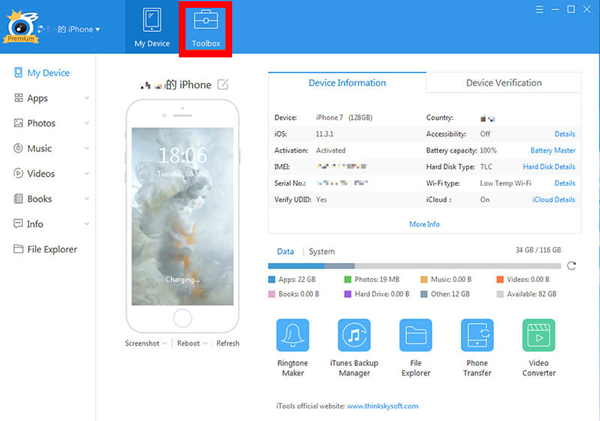Screen dimensions: 600x421
Task: Click the refresh storage circular arrow icon
Action: pos(571,266)
